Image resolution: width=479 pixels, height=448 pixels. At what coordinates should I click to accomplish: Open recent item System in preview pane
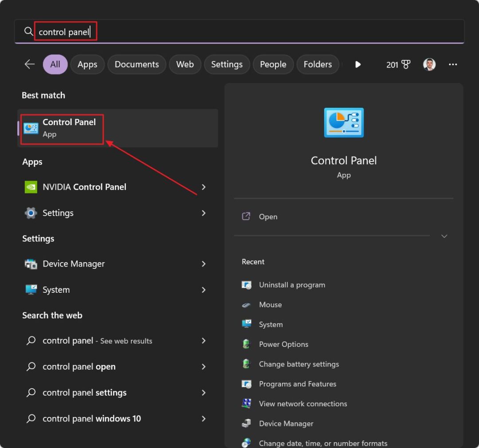(x=271, y=325)
